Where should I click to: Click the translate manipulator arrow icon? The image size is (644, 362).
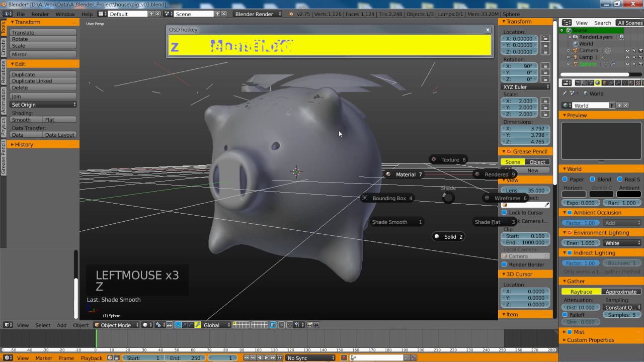coord(185,325)
